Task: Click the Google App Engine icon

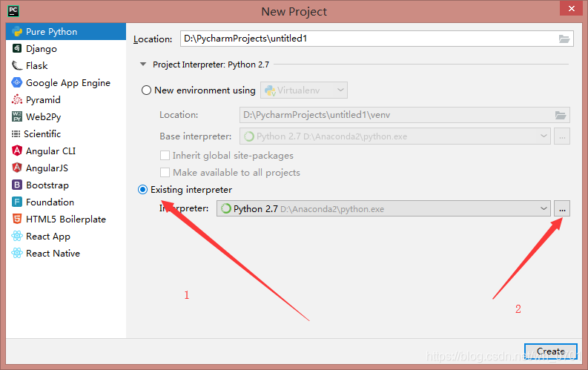Action: click(x=17, y=82)
